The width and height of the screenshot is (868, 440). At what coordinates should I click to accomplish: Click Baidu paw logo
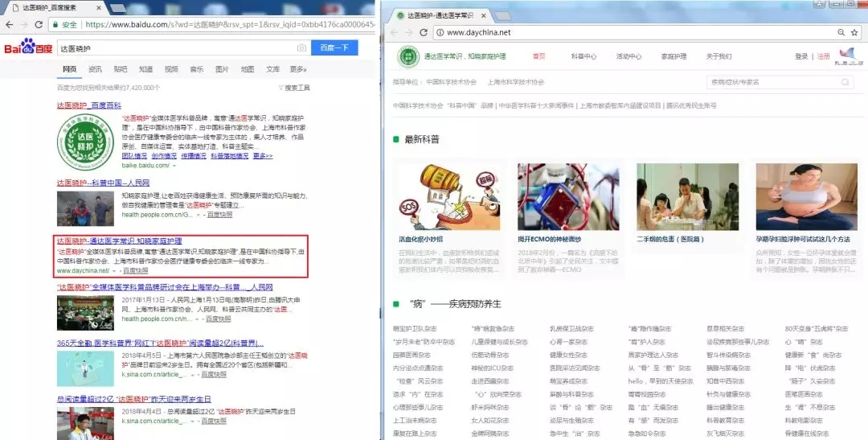tap(28, 47)
